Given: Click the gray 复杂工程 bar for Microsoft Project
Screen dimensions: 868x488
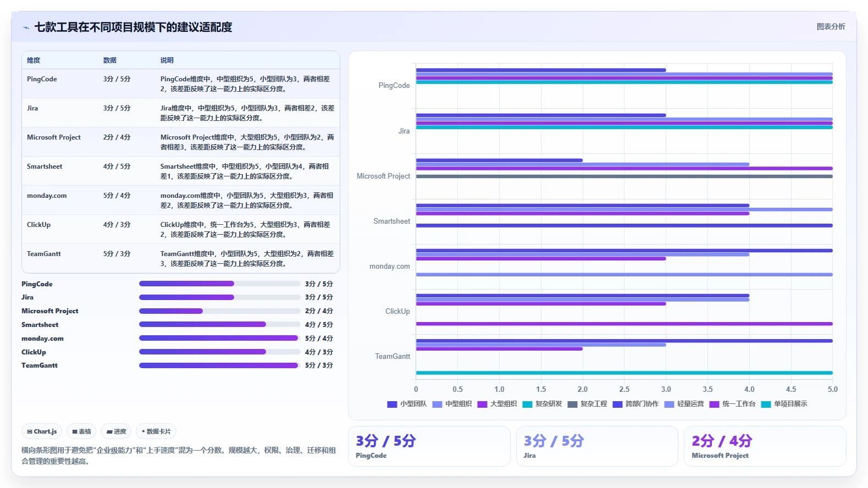Looking at the screenshot, I should [x=624, y=176].
